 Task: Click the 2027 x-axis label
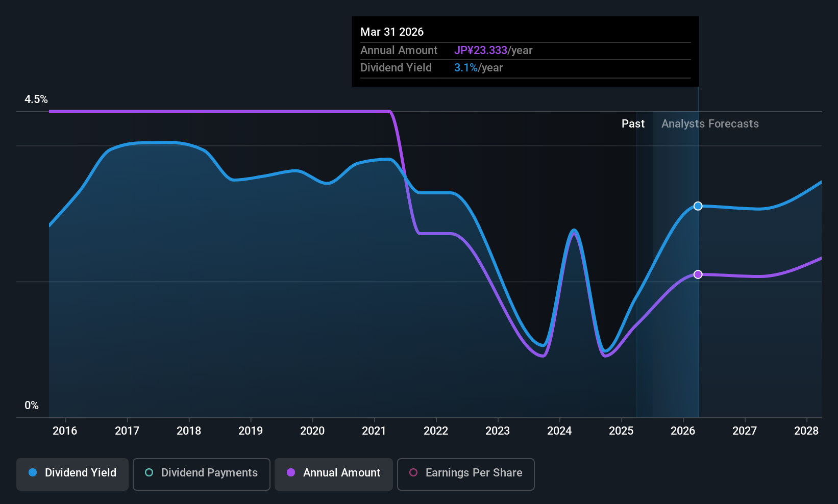click(745, 431)
